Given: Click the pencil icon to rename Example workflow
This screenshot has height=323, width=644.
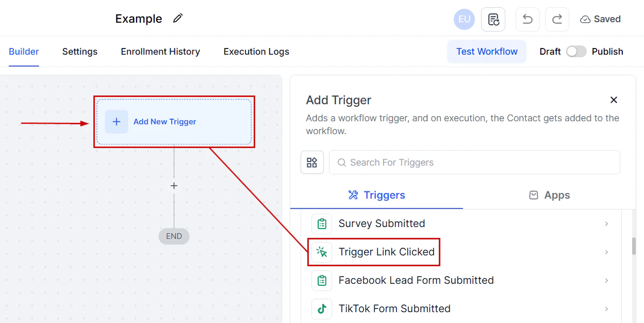Looking at the screenshot, I should pos(177,18).
